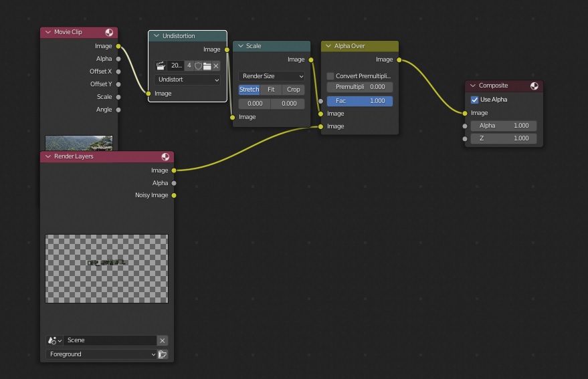The width and height of the screenshot is (588, 379).
Task: Click the Composite Z input socket
Action: (x=465, y=139)
